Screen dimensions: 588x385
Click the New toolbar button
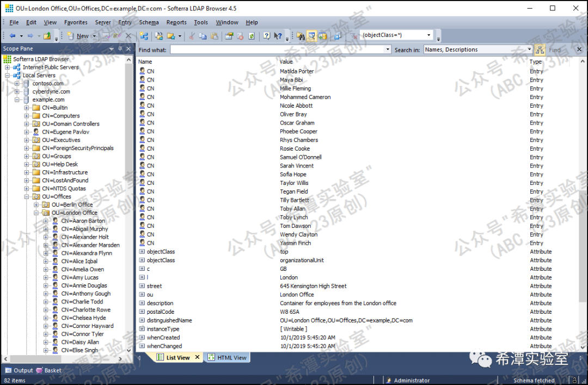(x=79, y=36)
